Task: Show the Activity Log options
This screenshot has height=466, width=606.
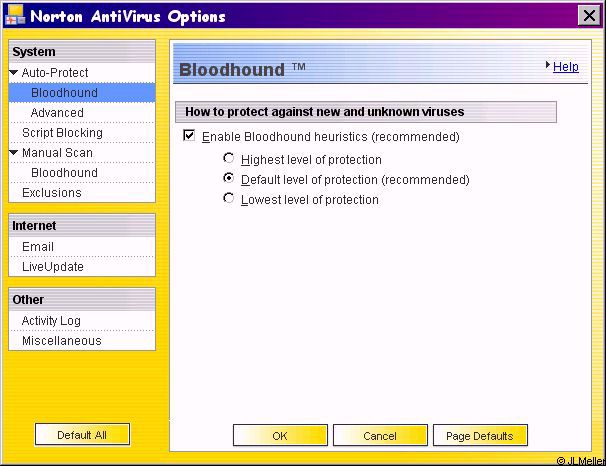Action: (x=51, y=321)
